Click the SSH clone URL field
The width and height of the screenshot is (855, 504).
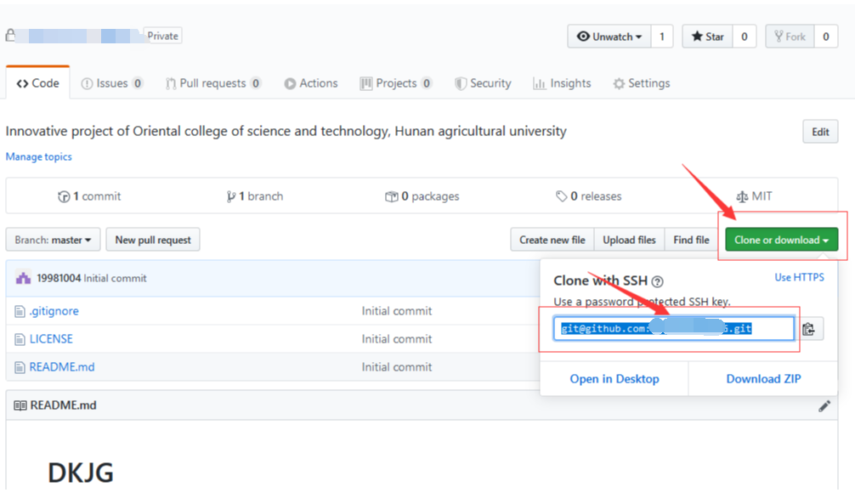(x=674, y=328)
